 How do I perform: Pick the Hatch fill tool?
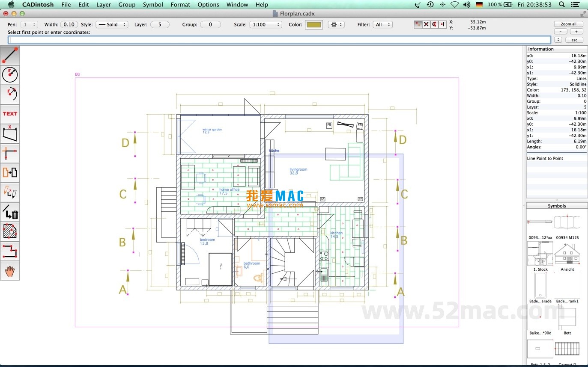9,231
